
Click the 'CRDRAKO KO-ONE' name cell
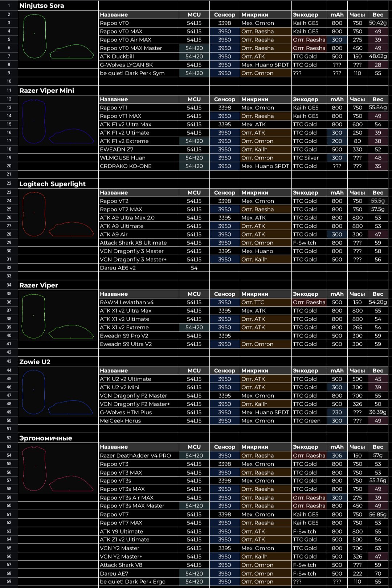pyautogui.click(x=139, y=166)
